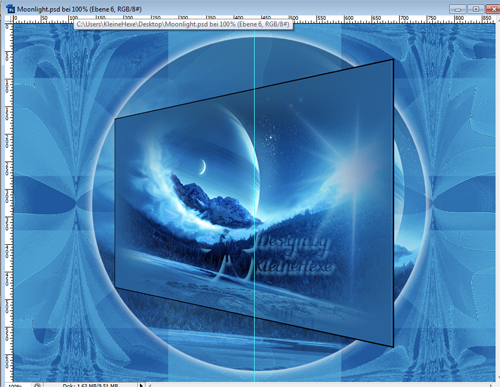Click the Moonlight.psd window title text
The width and height of the screenshot is (500, 387).
point(79,9)
